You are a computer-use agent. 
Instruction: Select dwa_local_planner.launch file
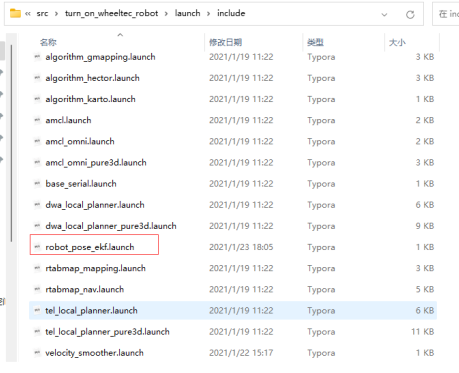tap(95, 205)
